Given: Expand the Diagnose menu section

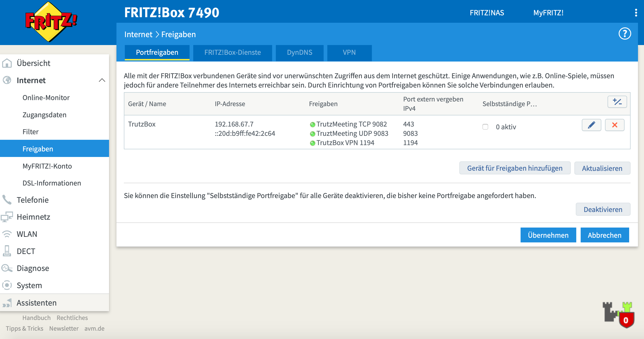Looking at the screenshot, I should 33,268.
